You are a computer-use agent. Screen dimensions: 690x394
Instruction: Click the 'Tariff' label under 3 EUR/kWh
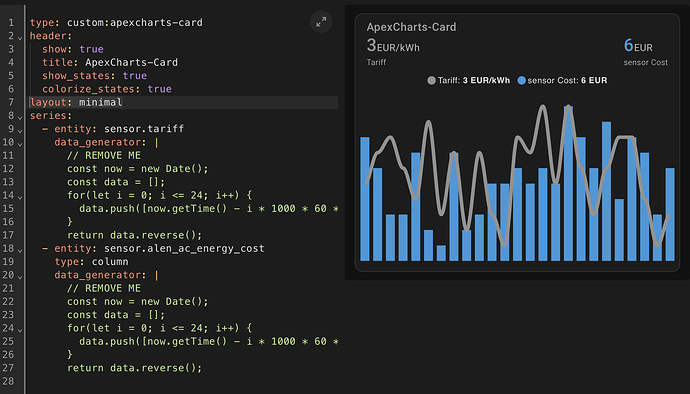click(376, 63)
